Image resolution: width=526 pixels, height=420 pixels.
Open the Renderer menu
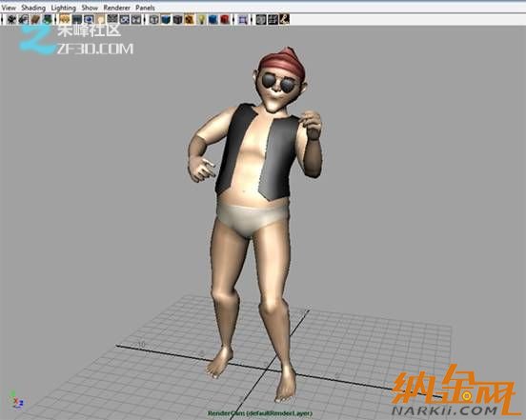pyautogui.click(x=116, y=8)
